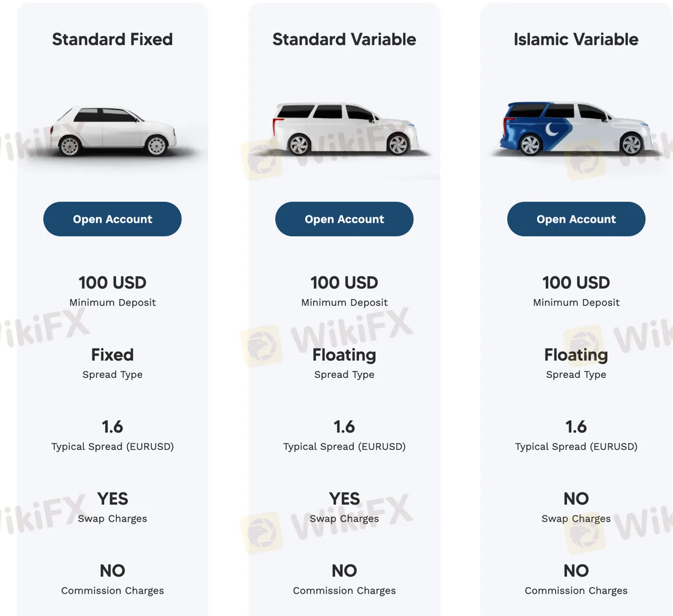
Task: Click NO commission charges in Standard Fixed
Action: tap(113, 571)
